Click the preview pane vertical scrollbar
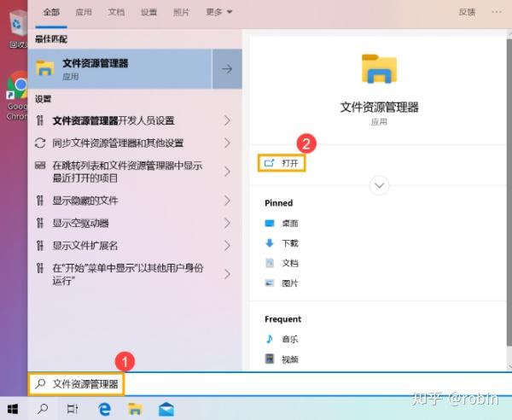Image resolution: width=512 pixels, height=420 pixels. click(x=509, y=193)
